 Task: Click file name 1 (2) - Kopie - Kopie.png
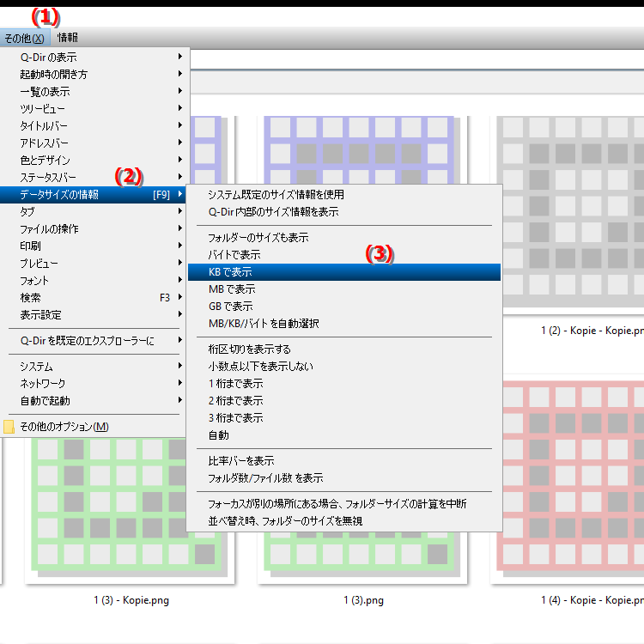pos(592,331)
